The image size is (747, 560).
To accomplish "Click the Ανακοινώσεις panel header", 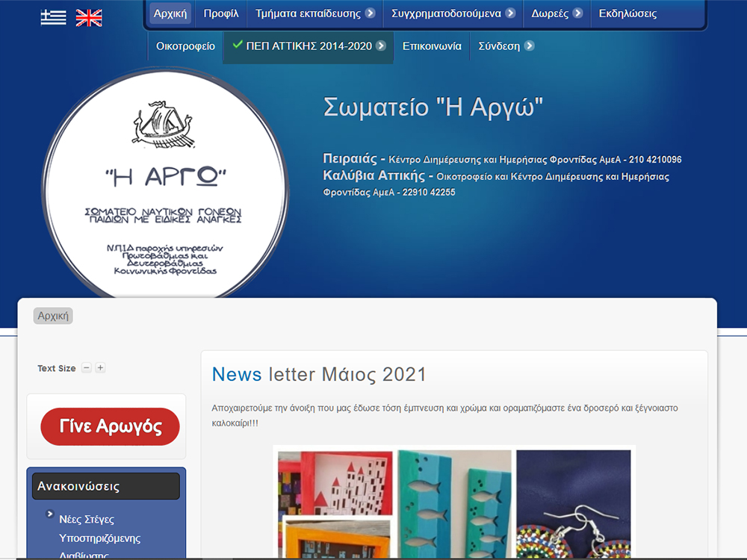I will tap(106, 486).
